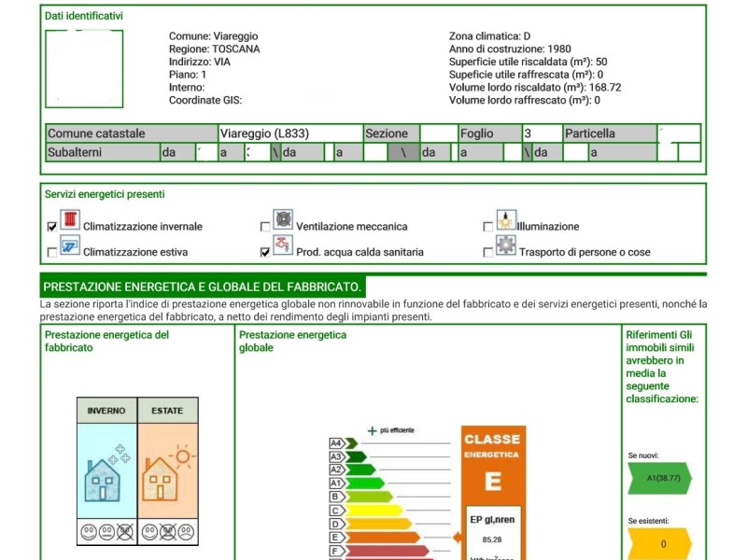Click Superficie utile riscaldata (m²): 50
This screenshot has width=747, height=560.
point(528,62)
